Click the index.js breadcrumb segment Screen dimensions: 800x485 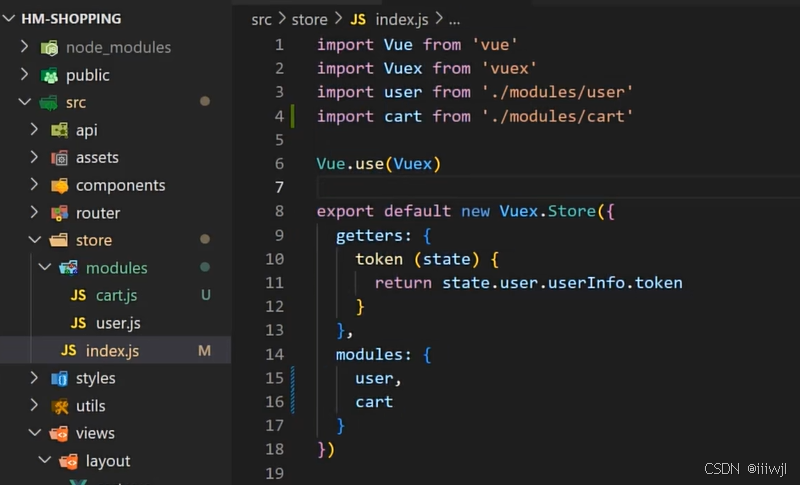coord(402,20)
